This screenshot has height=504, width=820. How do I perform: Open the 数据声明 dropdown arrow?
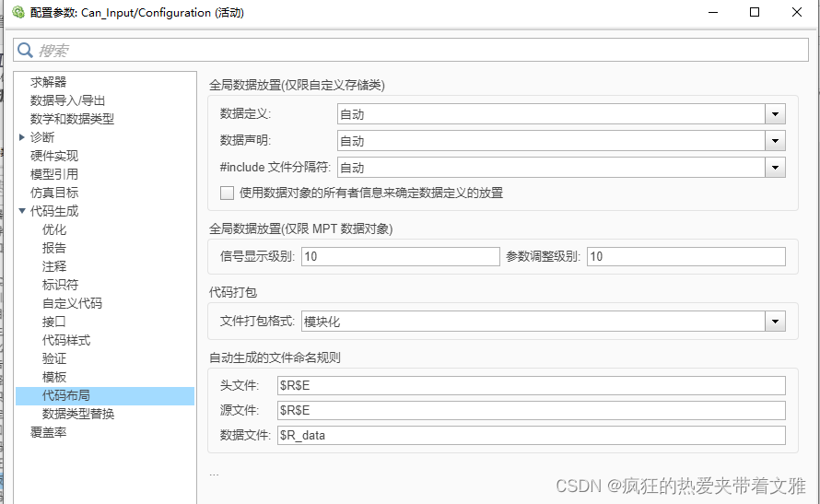775,141
